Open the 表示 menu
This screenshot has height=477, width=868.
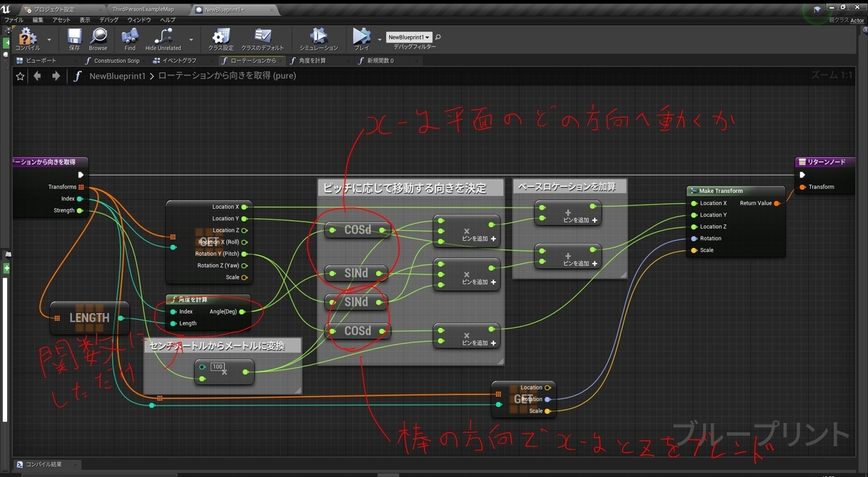click(x=85, y=20)
